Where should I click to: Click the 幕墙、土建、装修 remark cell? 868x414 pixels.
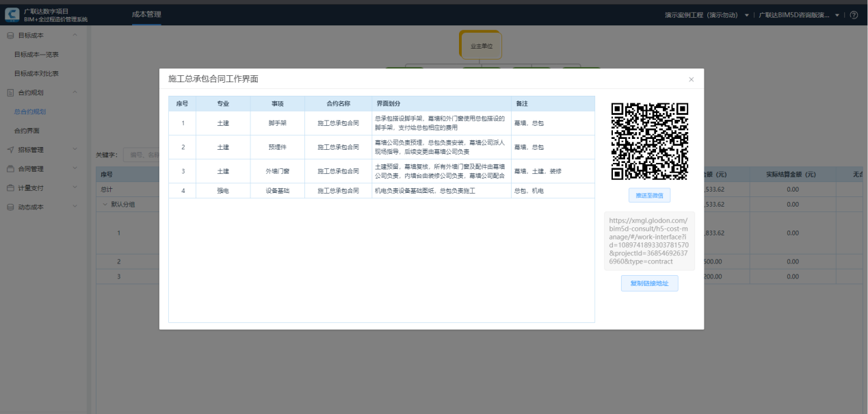(x=553, y=171)
